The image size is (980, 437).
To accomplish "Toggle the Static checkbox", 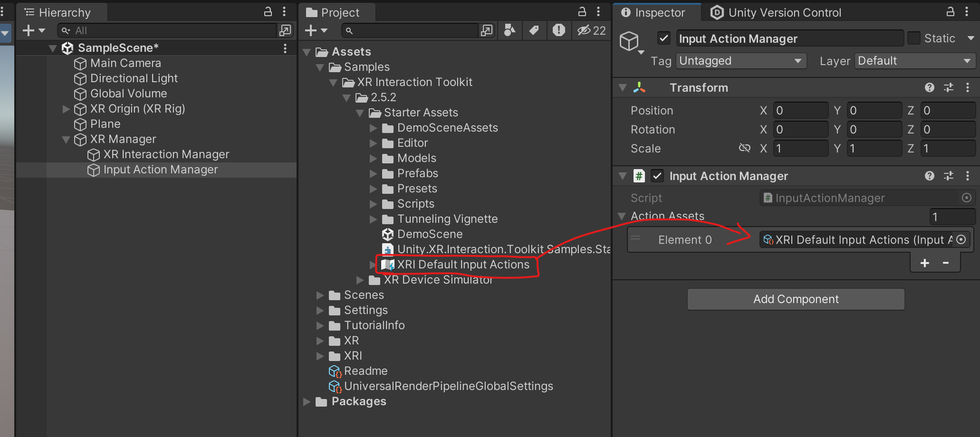I will [914, 38].
